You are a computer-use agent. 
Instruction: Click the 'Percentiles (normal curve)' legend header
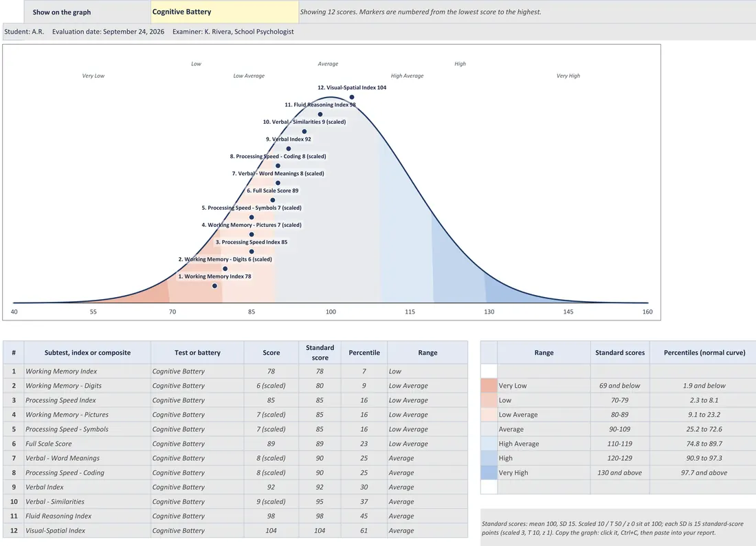click(x=704, y=353)
